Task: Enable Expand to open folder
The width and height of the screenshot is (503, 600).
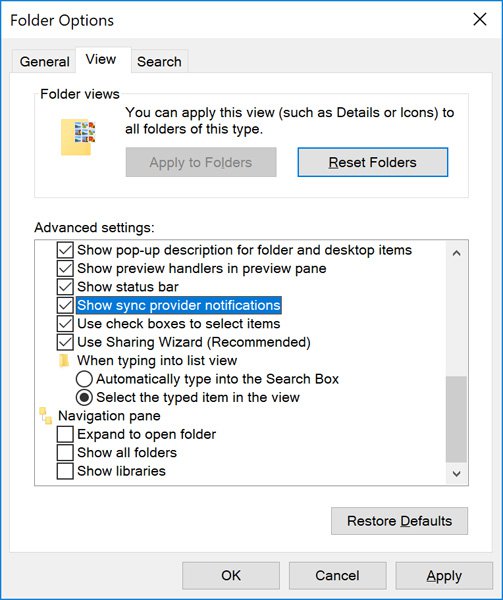Action: tap(65, 434)
